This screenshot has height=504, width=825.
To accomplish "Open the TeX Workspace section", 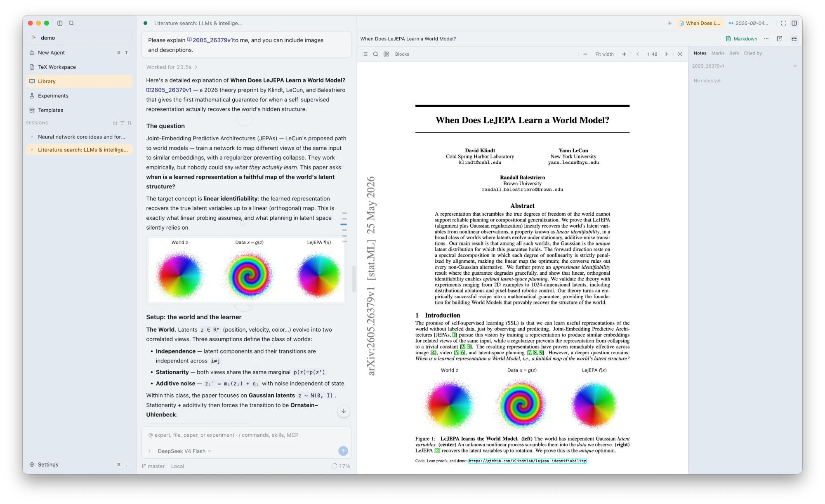I will [79, 67].
